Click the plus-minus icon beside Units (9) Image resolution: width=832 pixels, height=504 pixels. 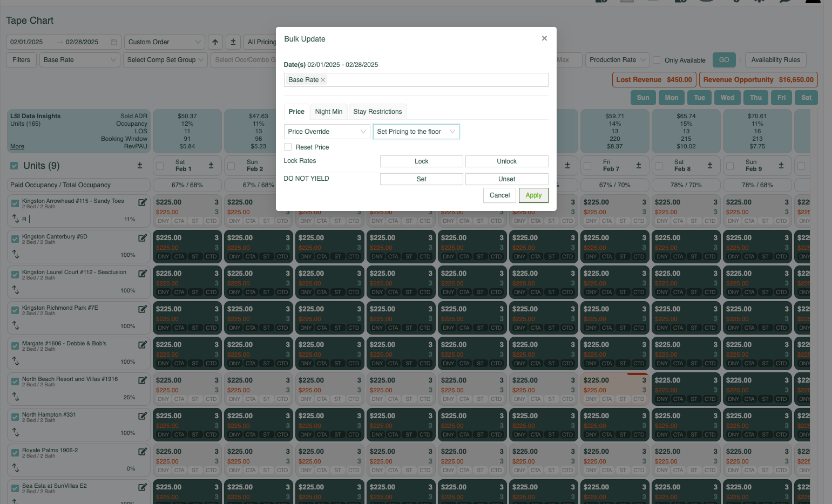point(140,166)
